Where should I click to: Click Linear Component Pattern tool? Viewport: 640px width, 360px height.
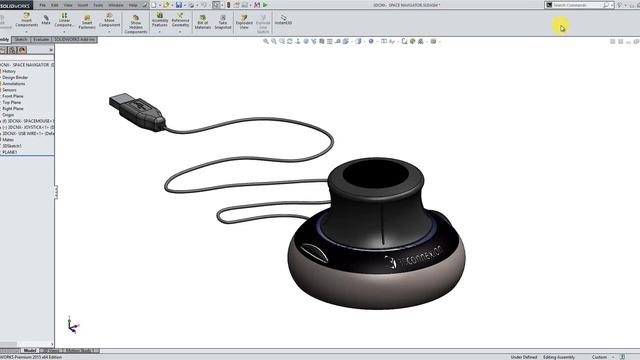click(x=64, y=20)
